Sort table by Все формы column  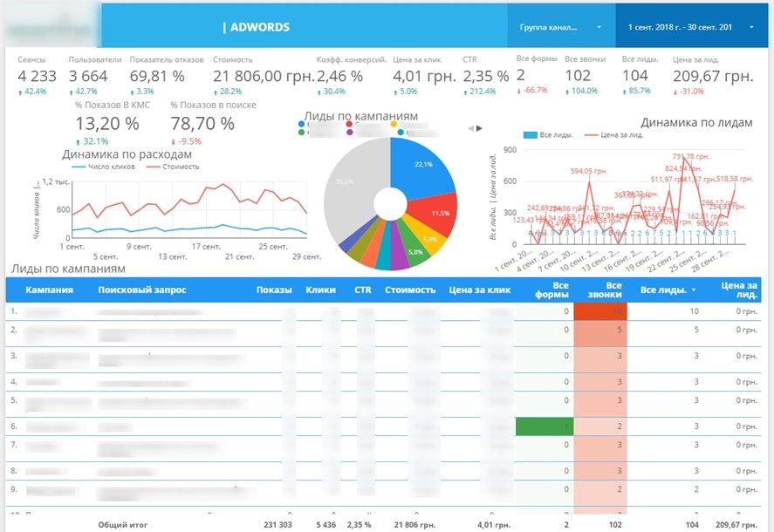tap(551, 290)
